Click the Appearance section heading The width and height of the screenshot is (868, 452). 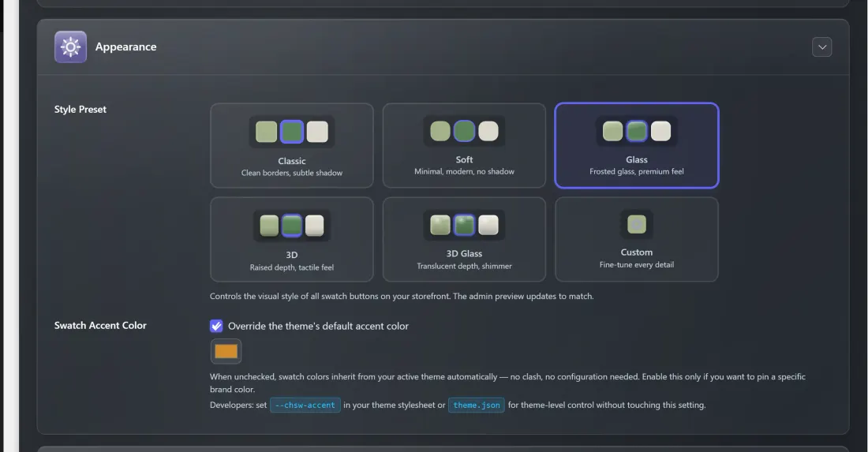click(125, 47)
